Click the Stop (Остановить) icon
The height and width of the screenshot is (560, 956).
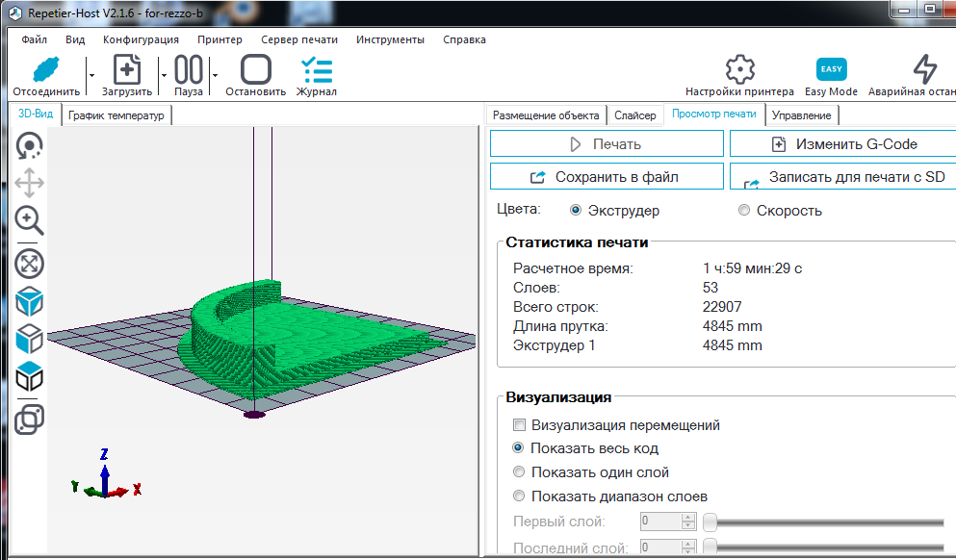[255, 69]
